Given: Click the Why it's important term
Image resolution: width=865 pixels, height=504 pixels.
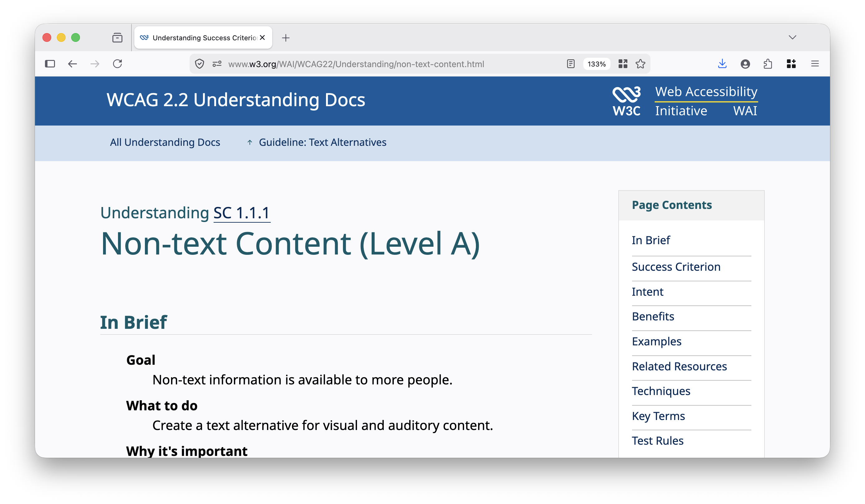Looking at the screenshot, I should click(x=186, y=451).
